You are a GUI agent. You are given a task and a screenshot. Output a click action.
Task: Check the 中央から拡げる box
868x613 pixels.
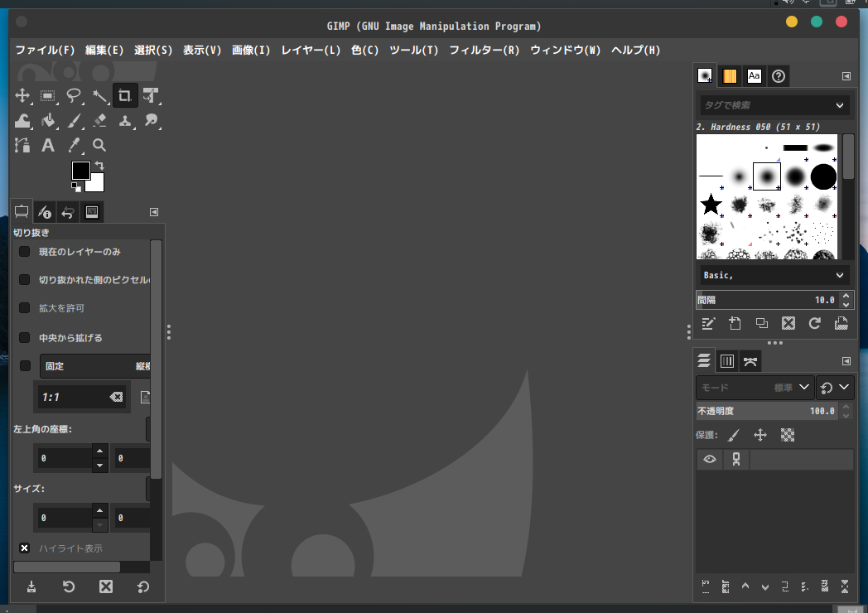point(24,337)
